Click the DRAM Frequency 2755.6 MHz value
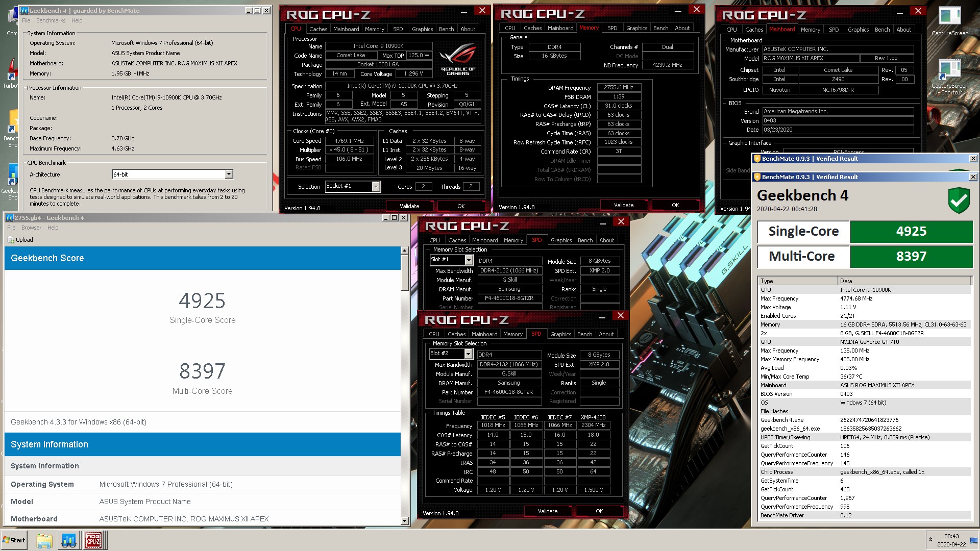Screen dimensions: 980x551 point(619,87)
